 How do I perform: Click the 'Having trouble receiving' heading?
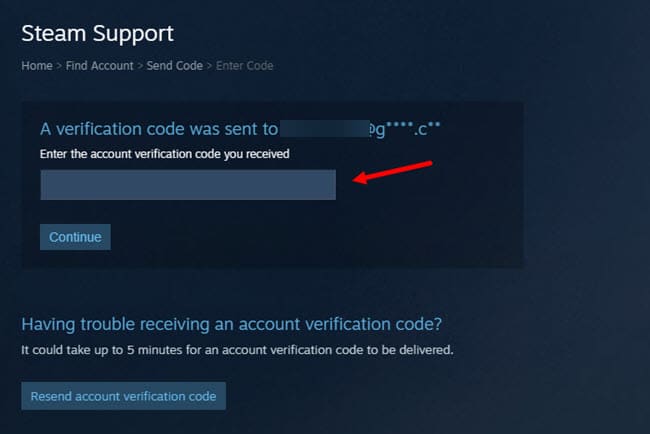232,324
